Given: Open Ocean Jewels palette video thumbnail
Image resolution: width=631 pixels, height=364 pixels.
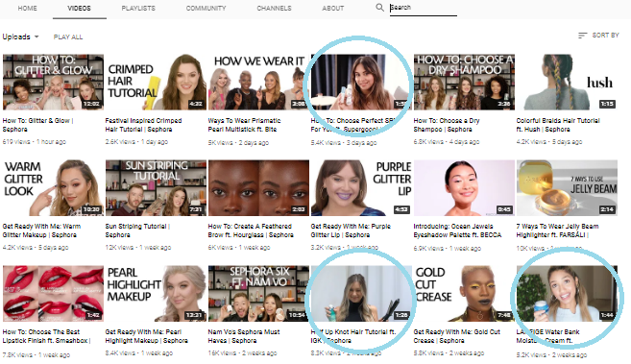Looking at the screenshot, I should click(464, 188).
